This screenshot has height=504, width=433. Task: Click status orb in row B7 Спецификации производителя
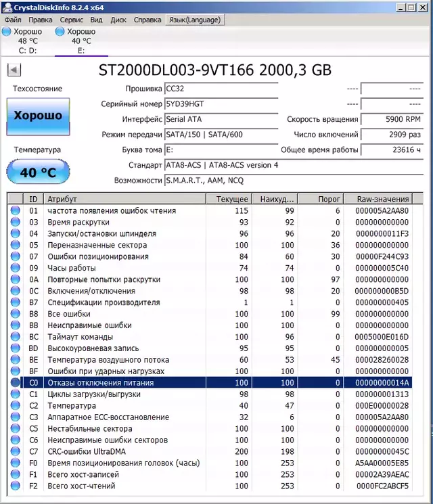pos(15,302)
